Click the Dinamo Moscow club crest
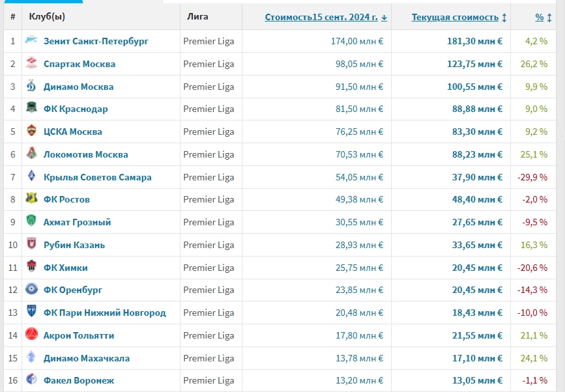The height and width of the screenshot is (392, 565). click(31, 86)
